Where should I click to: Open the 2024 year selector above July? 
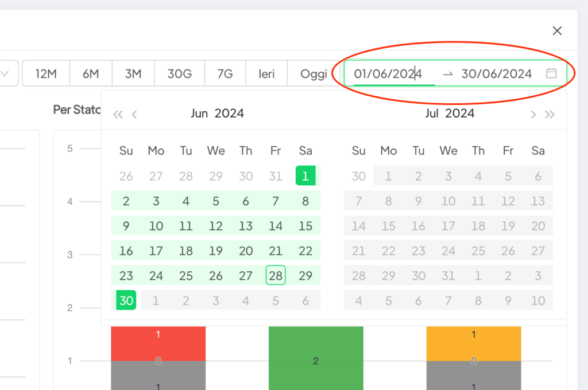coord(460,114)
